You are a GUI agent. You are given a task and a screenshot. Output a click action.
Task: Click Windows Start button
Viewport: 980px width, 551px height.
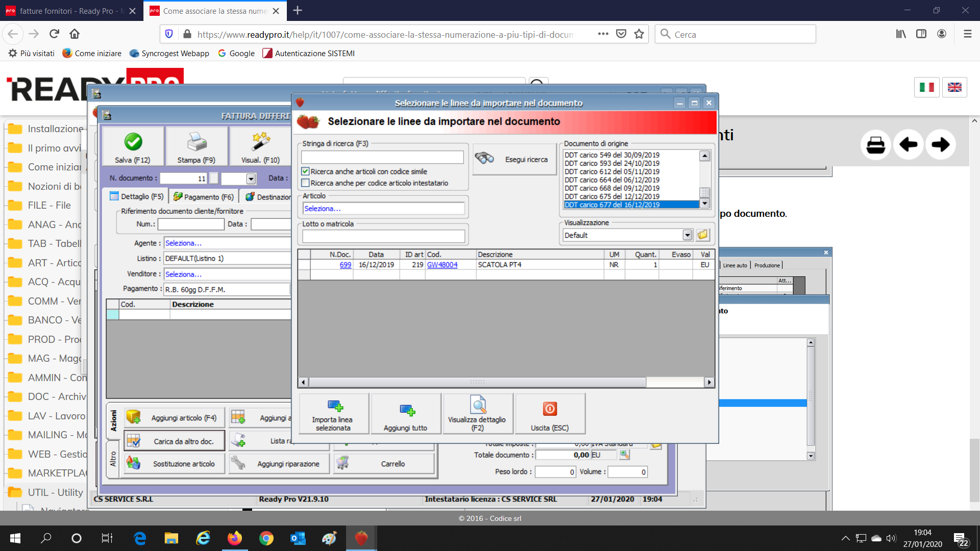[15, 538]
